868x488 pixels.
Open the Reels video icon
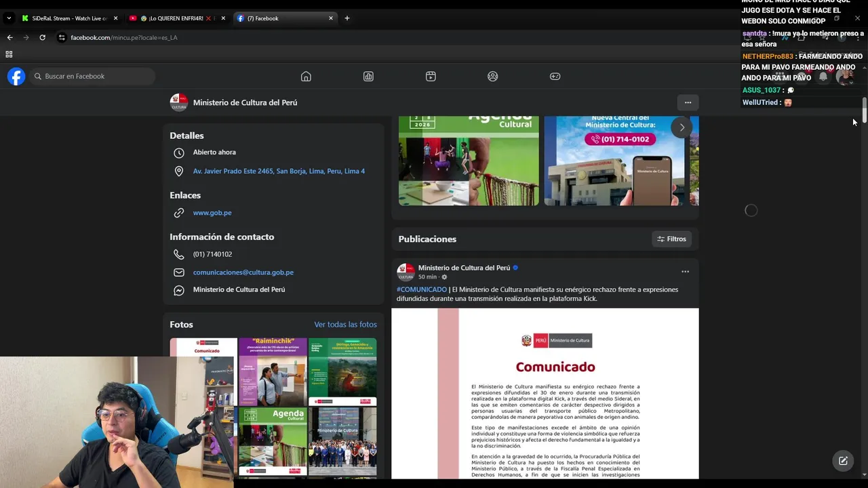(431, 77)
